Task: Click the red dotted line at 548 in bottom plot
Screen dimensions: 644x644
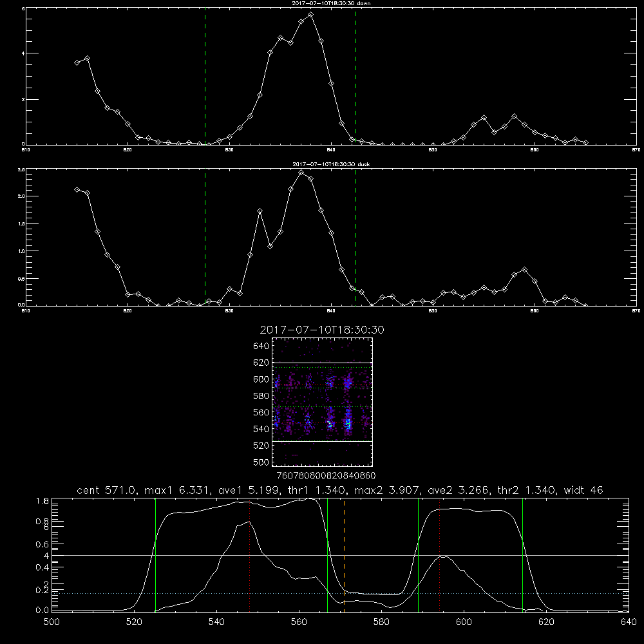Action: [x=250, y=554]
